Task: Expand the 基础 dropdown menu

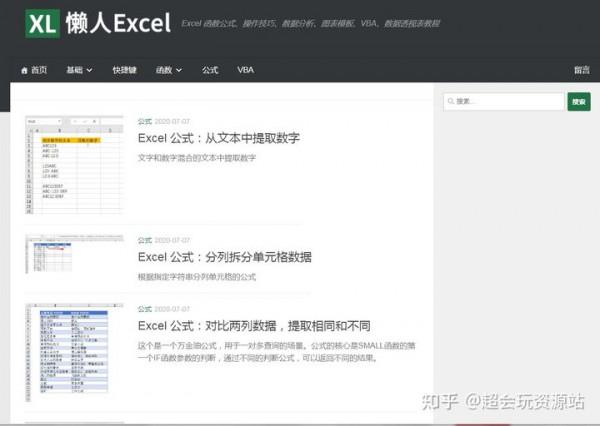Action: (79, 70)
